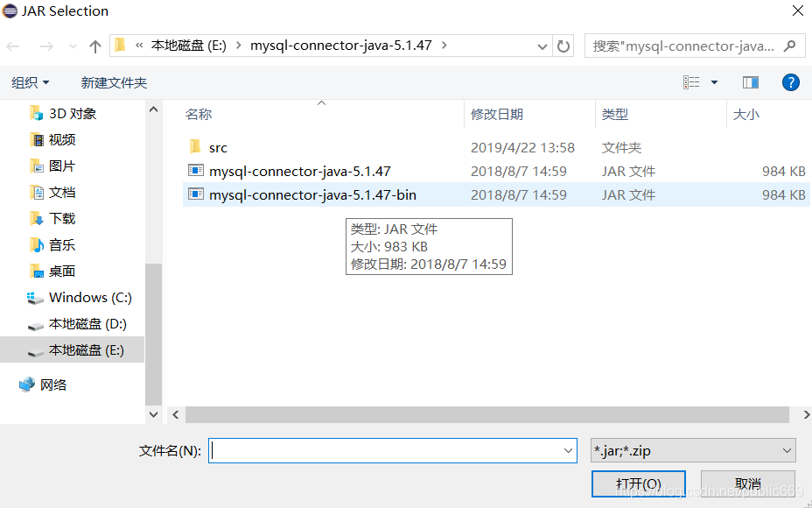The width and height of the screenshot is (812, 508).
Task: Select mysql-connector-java-5.1.47 breadcrumb segment
Action: pos(340,46)
